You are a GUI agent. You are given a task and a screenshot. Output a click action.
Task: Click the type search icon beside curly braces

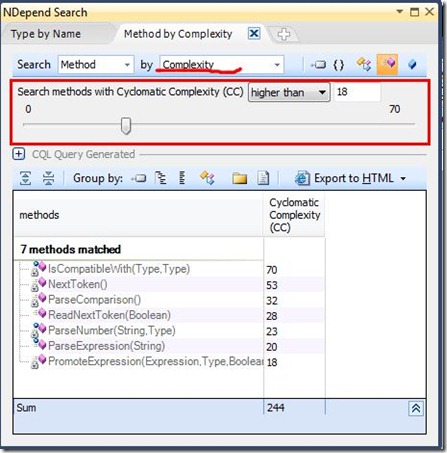(363, 64)
